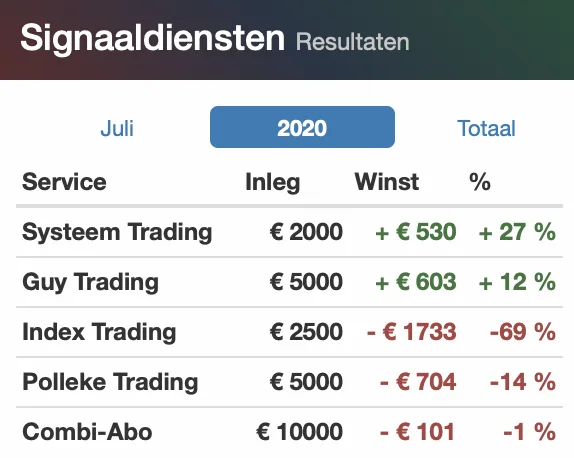Click the Resultaten subtitle
The width and height of the screenshot is (574, 458).
tap(353, 42)
